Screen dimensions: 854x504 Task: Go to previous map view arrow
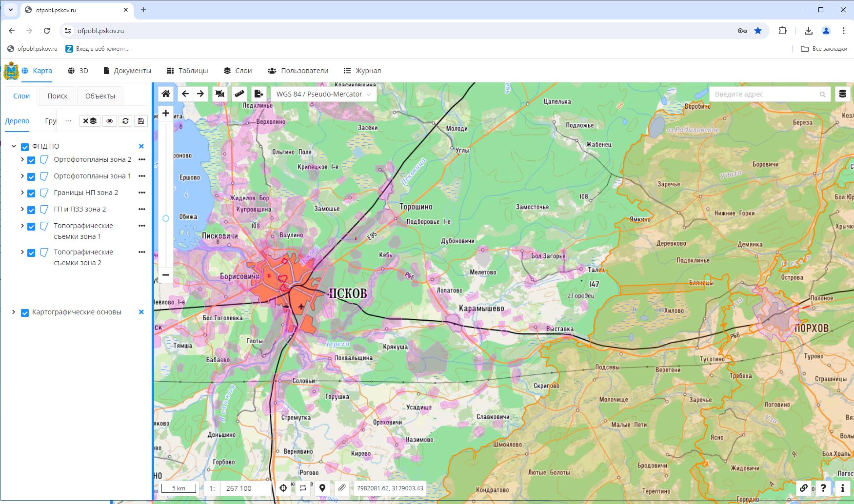pyautogui.click(x=185, y=94)
